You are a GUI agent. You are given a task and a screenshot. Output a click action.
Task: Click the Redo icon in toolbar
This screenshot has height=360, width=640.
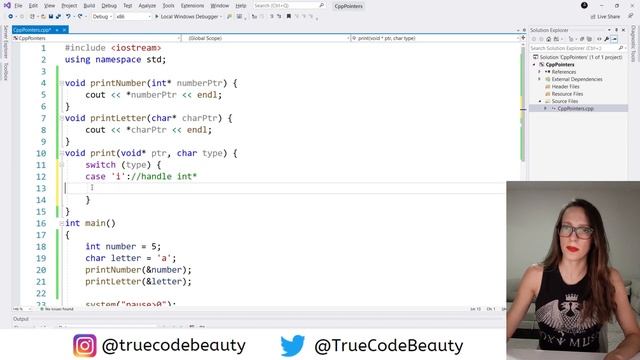[80, 16]
